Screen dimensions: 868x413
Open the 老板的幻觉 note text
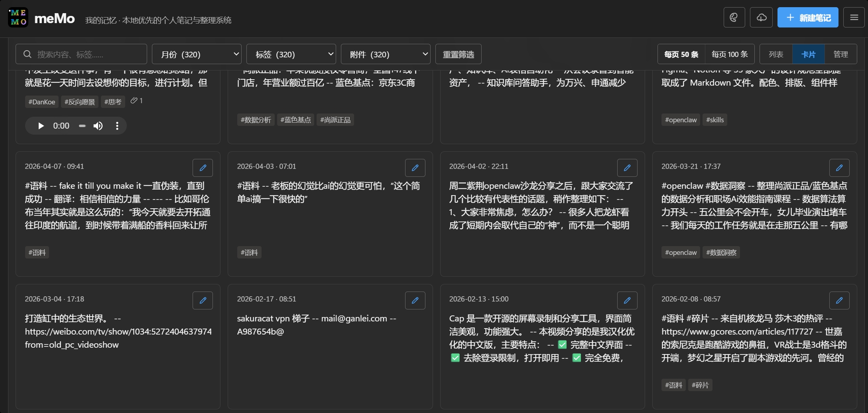point(329,192)
